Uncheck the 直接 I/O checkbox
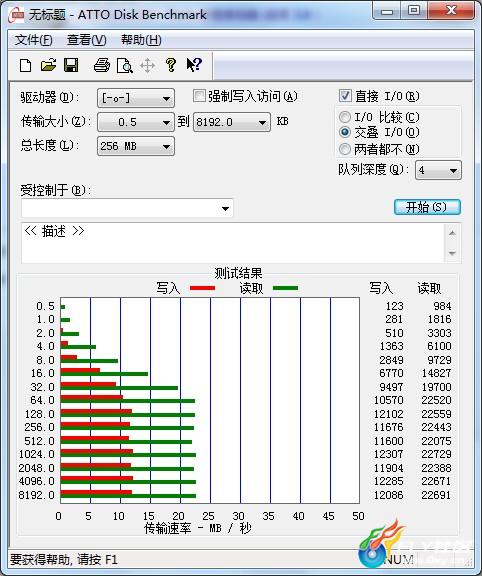The image size is (482, 576). point(345,96)
